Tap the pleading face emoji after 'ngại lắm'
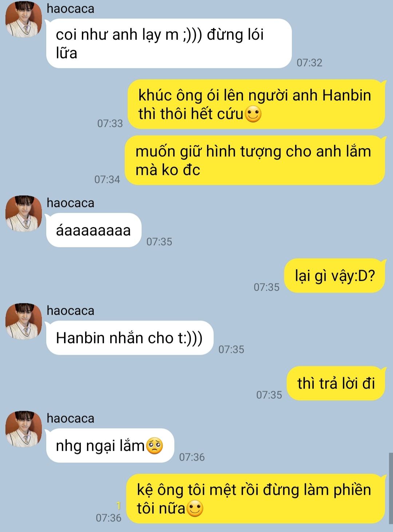 (x=155, y=446)
